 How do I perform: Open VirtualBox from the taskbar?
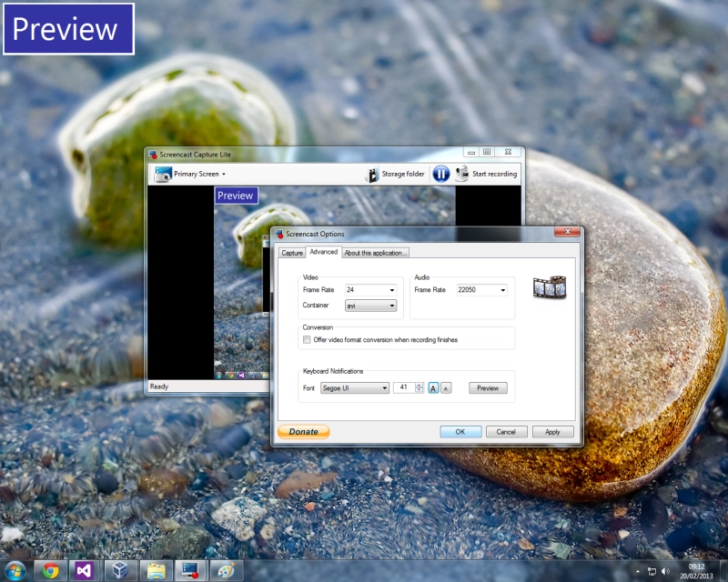coord(120,570)
